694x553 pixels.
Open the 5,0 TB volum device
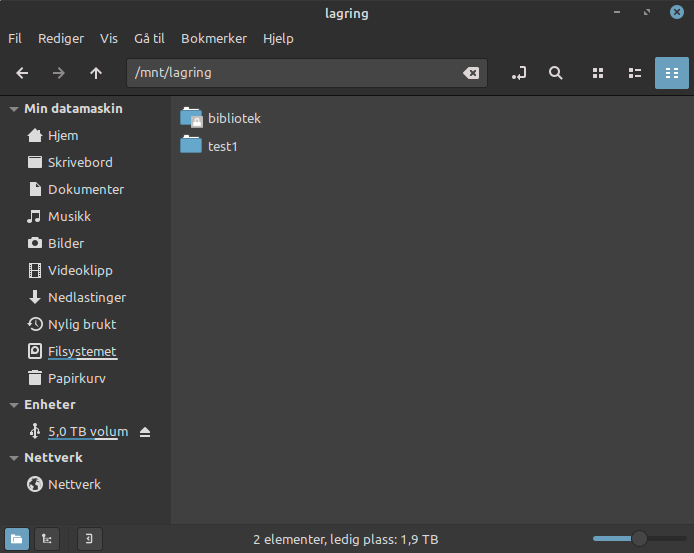point(88,432)
